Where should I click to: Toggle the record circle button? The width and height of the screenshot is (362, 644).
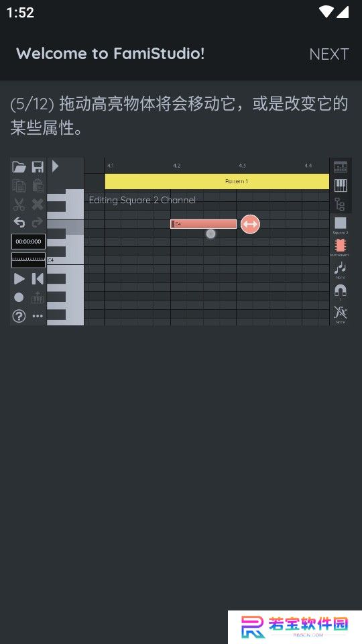point(19,297)
